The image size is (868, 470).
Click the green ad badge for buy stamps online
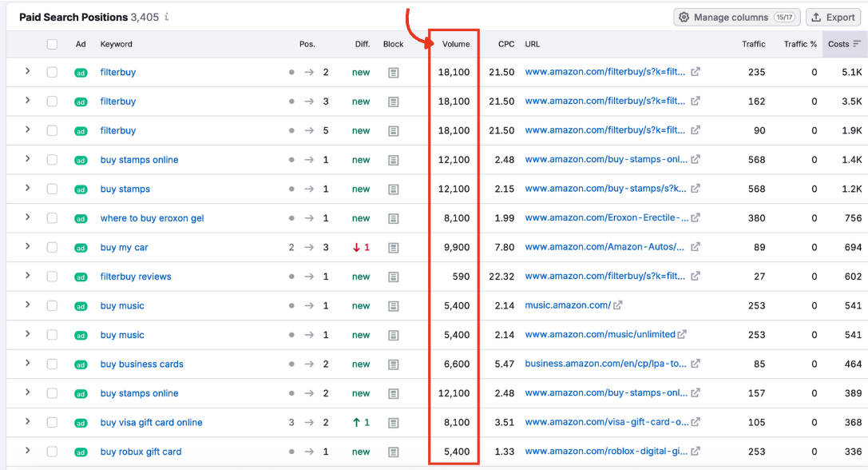[x=81, y=160]
